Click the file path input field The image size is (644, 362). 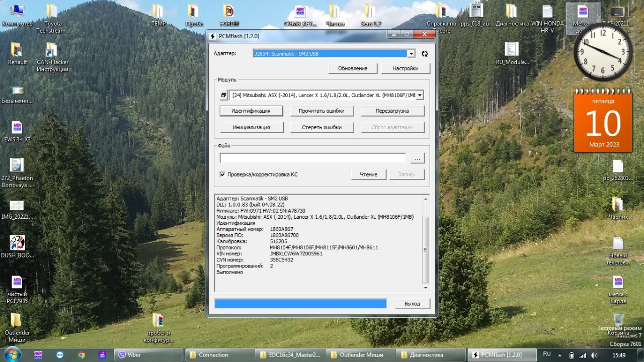pyautogui.click(x=312, y=158)
